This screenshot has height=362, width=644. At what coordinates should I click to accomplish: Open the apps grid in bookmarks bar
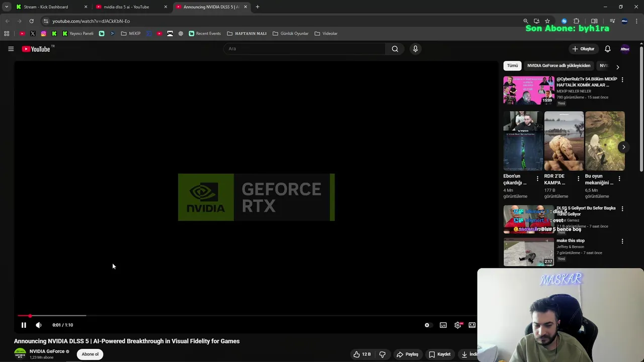tap(7, 34)
